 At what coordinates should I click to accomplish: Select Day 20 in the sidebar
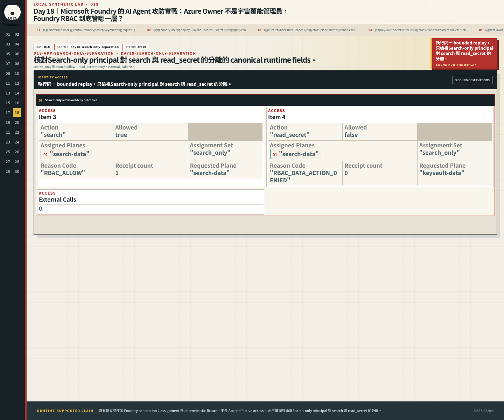tap(17, 122)
